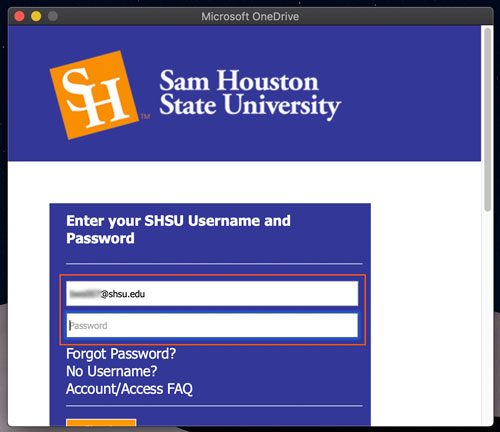The width and height of the screenshot is (500, 432).
Task: Click the vertical scrollbar thumb
Action: pyautogui.click(x=488, y=119)
